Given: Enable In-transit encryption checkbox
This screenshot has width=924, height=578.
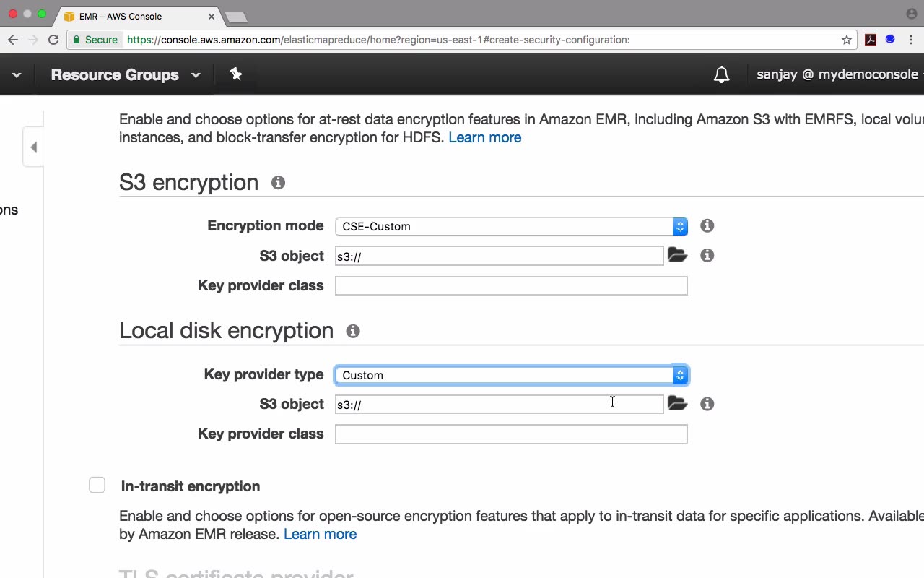Looking at the screenshot, I should coord(97,486).
